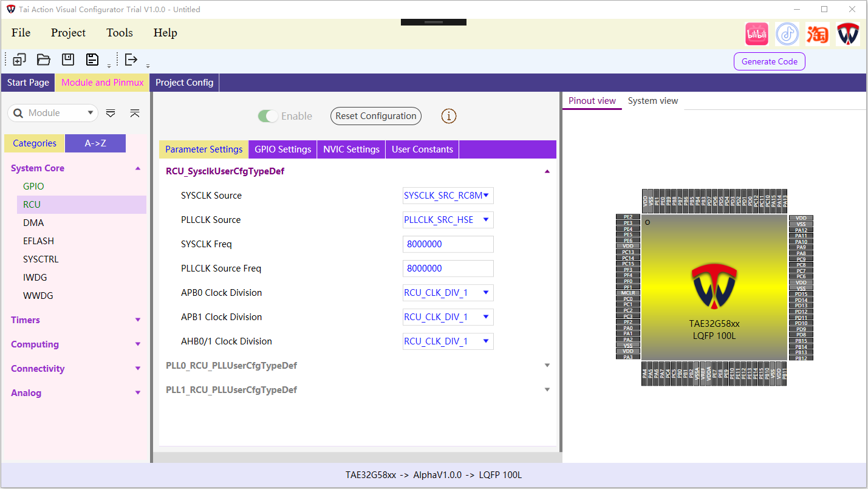Select EFLASH in the System Core list
The image size is (868, 489).
(38, 241)
